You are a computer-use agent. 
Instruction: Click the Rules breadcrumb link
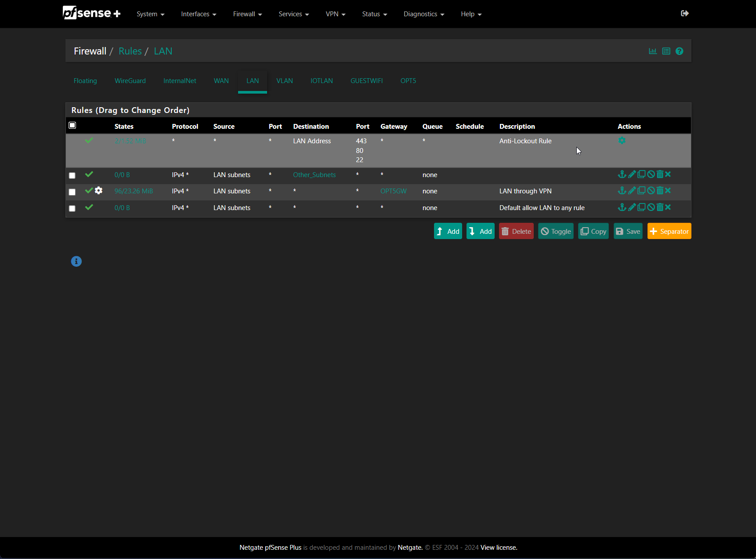pyautogui.click(x=130, y=51)
